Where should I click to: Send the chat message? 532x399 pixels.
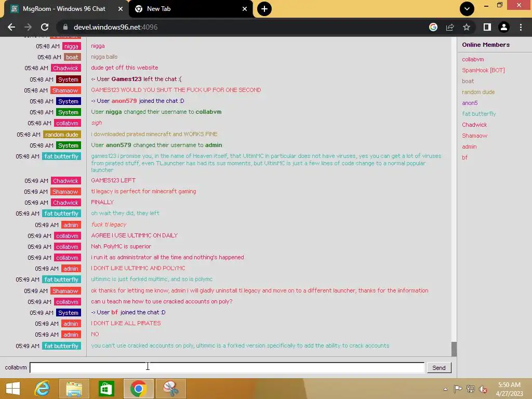point(438,368)
